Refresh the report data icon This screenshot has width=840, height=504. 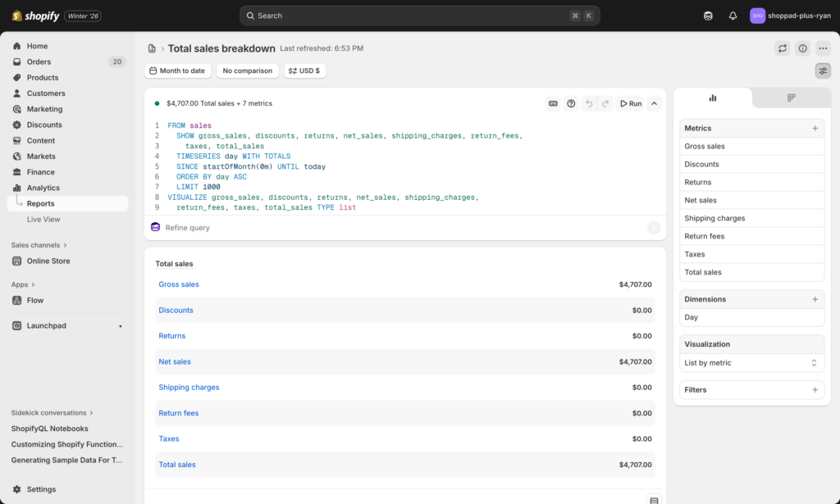(x=783, y=48)
